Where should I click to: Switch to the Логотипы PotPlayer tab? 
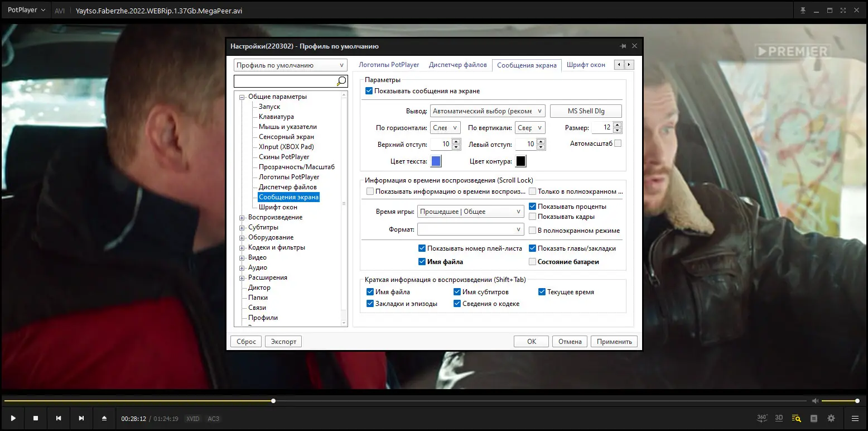389,65
